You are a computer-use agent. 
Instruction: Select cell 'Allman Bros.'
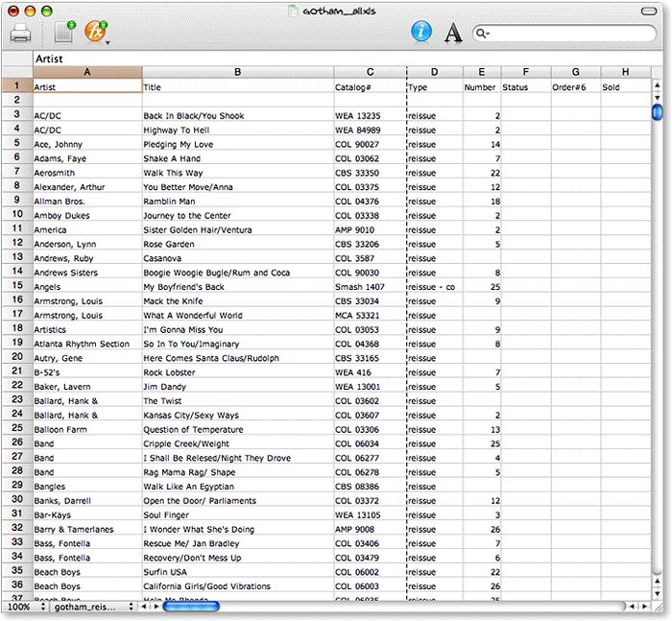[87, 201]
